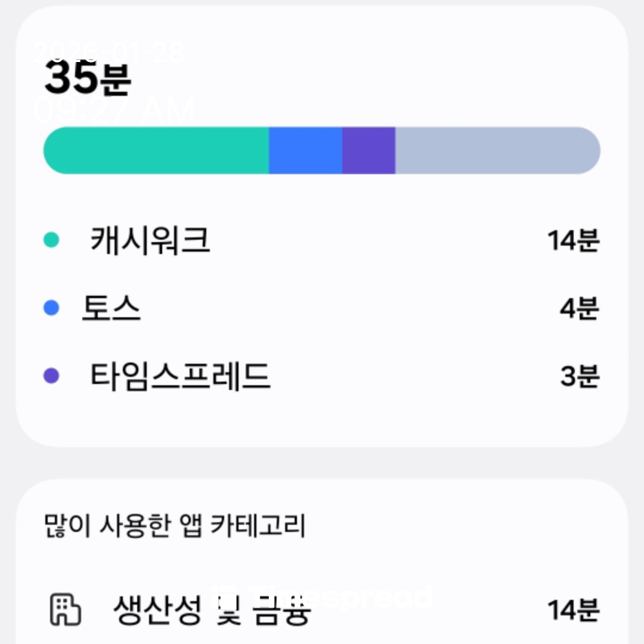The height and width of the screenshot is (644, 644).
Task: Select the purple segment of the usage bar
Action: tap(369, 150)
